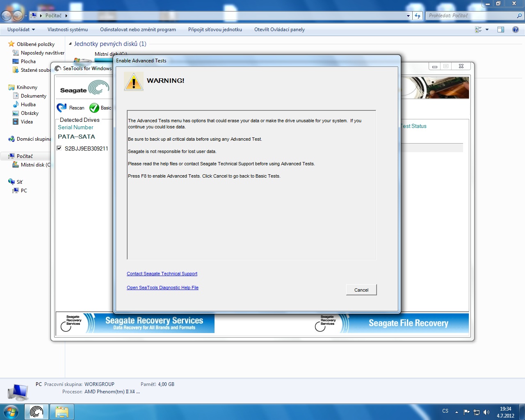Screen dimensions: 525x420
Task: Click the Action Center flag tray icon
Action: click(466, 412)
